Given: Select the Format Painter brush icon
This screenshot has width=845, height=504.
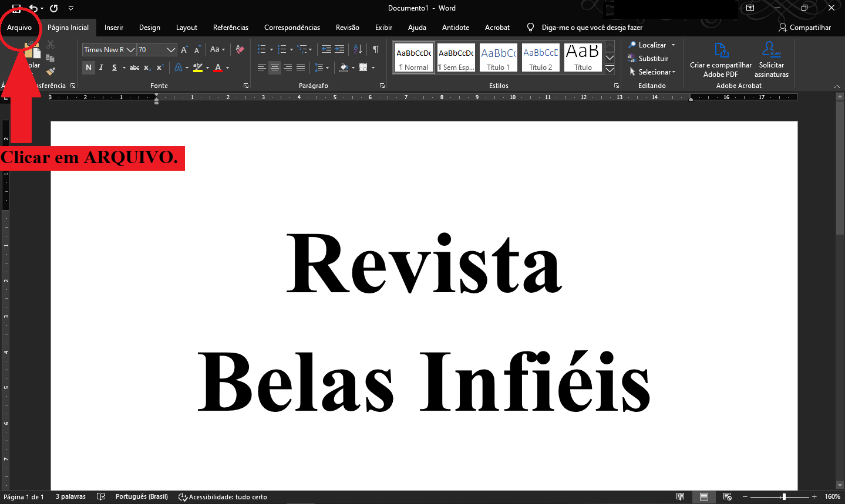Looking at the screenshot, I should pos(51,72).
